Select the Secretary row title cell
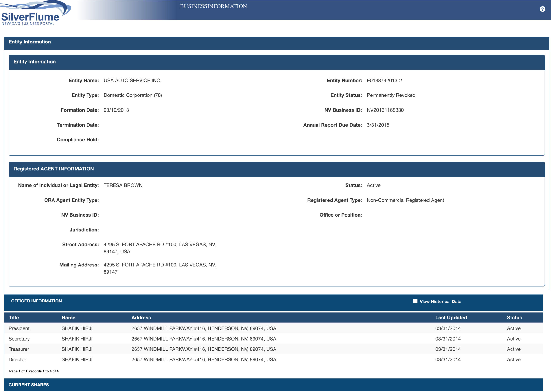 (19, 339)
